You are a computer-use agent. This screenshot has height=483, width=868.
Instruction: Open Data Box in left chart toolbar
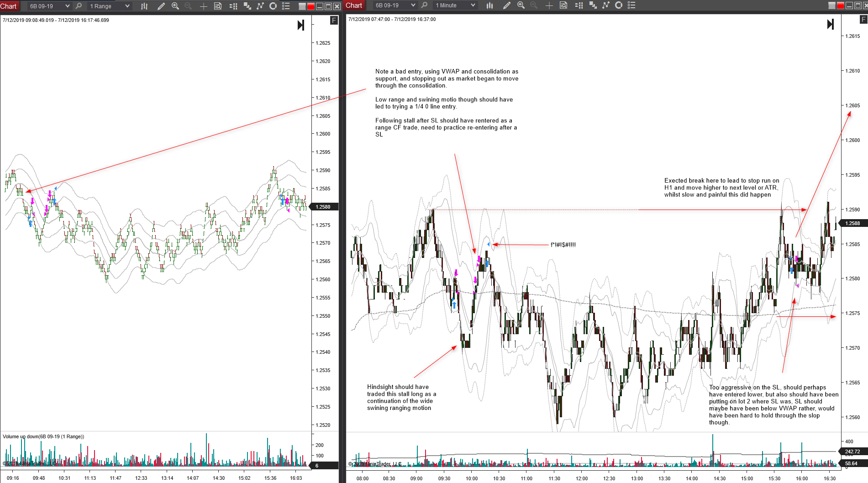[218, 6]
